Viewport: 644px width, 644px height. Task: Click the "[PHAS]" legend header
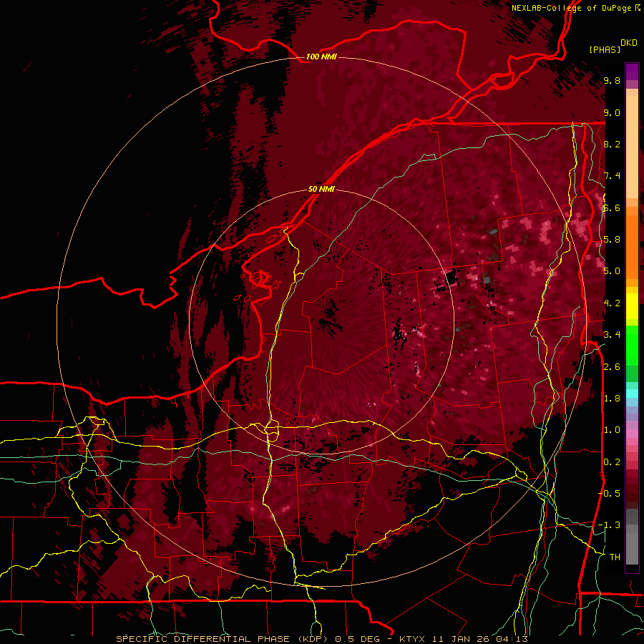click(x=605, y=49)
